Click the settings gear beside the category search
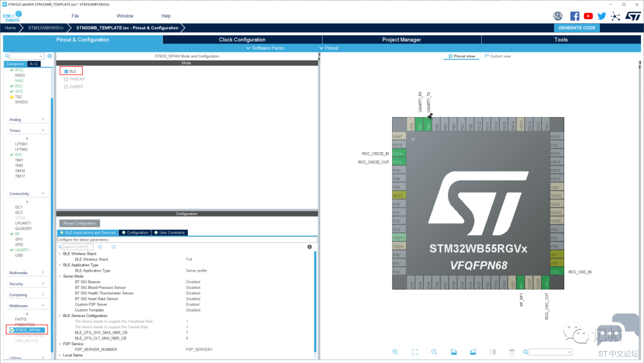This screenshot has width=644, height=363. coord(49,56)
